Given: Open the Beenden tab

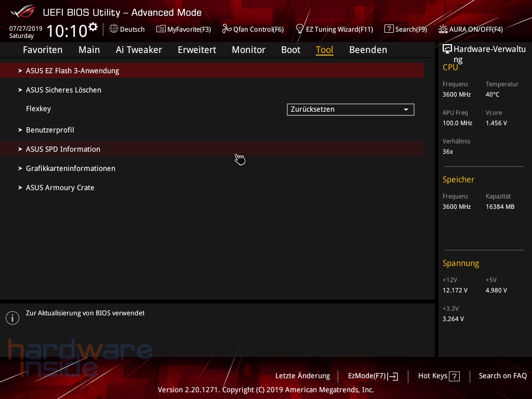Looking at the screenshot, I should click(368, 50).
